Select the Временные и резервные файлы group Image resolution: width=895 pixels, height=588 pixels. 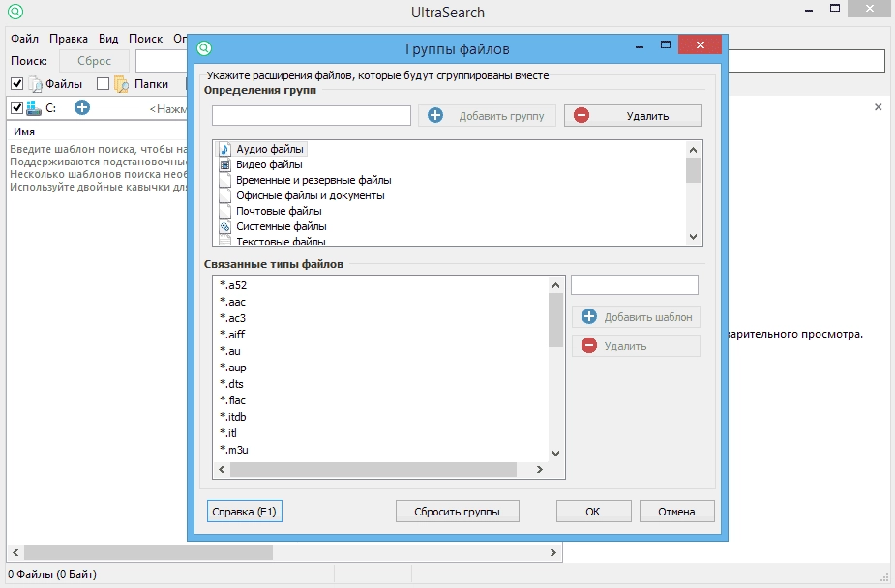(x=313, y=180)
